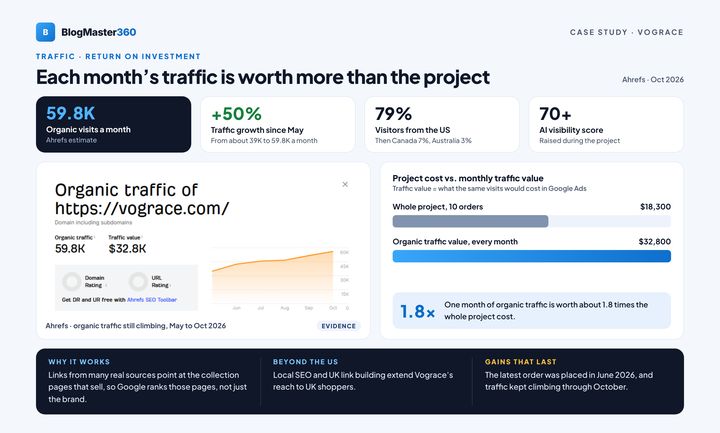Click 'The latest order was placed in June 2026' paragraph
The height and width of the screenshot is (433, 720).
569,381
